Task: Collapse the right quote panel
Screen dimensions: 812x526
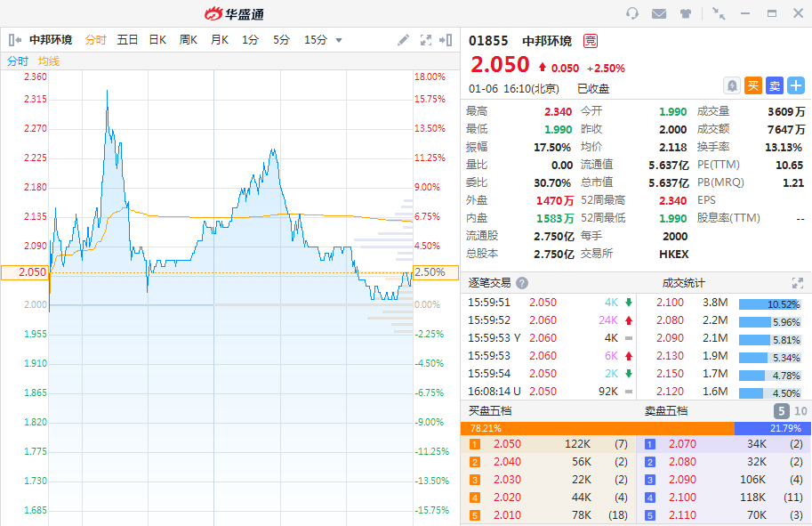Action: click(x=448, y=40)
